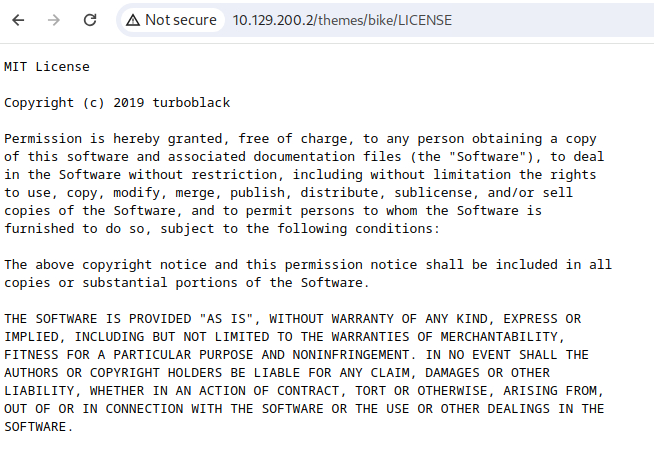
Task: Click the quoted "AS IS" text
Action: point(226,319)
